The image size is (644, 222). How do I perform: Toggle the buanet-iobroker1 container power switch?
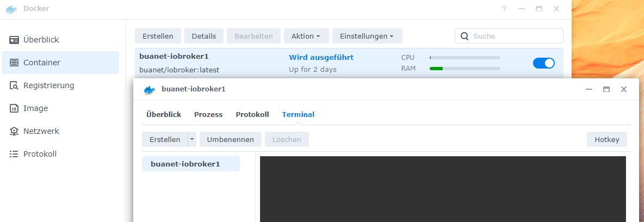click(543, 63)
